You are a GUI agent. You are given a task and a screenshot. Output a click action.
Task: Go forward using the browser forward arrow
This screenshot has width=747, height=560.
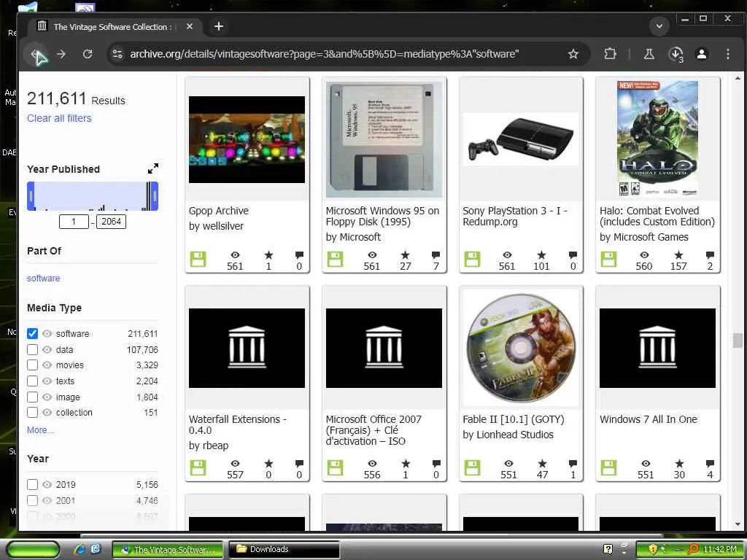tap(61, 54)
